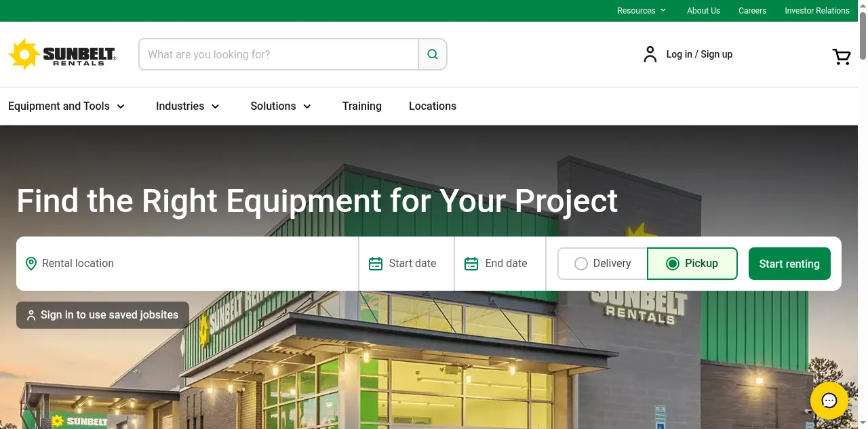Open the chat bubble support icon
This screenshot has height=429, width=868.
[x=829, y=401]
